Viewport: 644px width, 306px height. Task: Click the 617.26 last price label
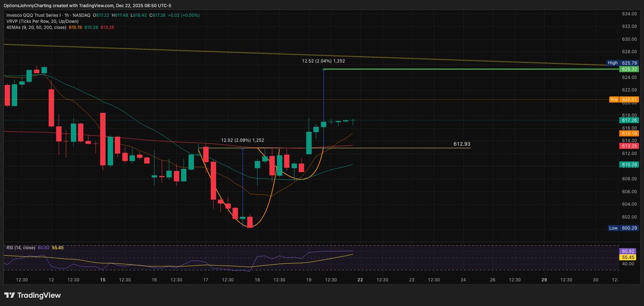[x=628, y=121]
